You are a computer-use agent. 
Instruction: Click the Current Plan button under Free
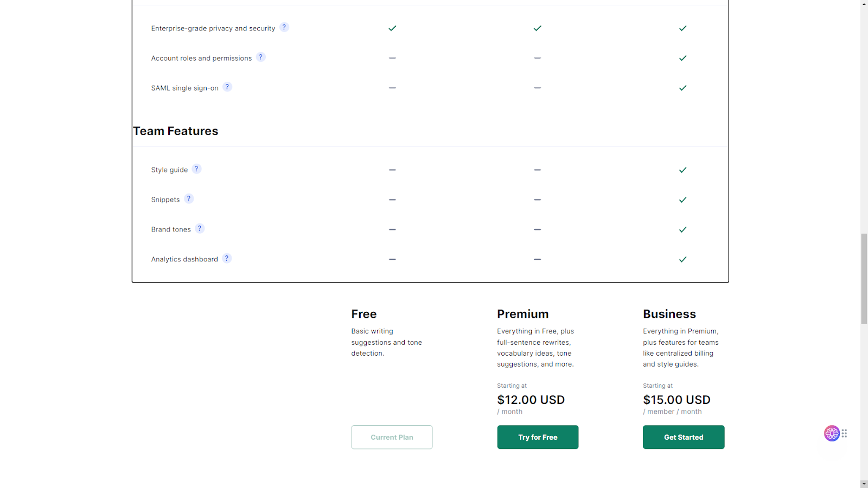pos(392,437)
